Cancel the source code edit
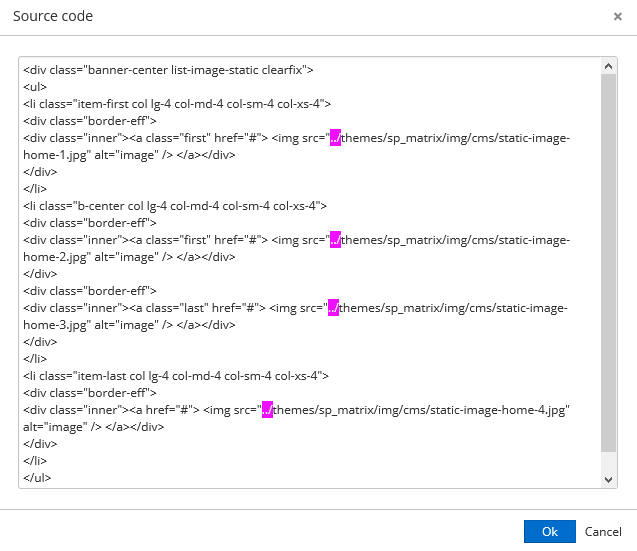This screenshot has height=551, width=637. (x=603, y=531)
